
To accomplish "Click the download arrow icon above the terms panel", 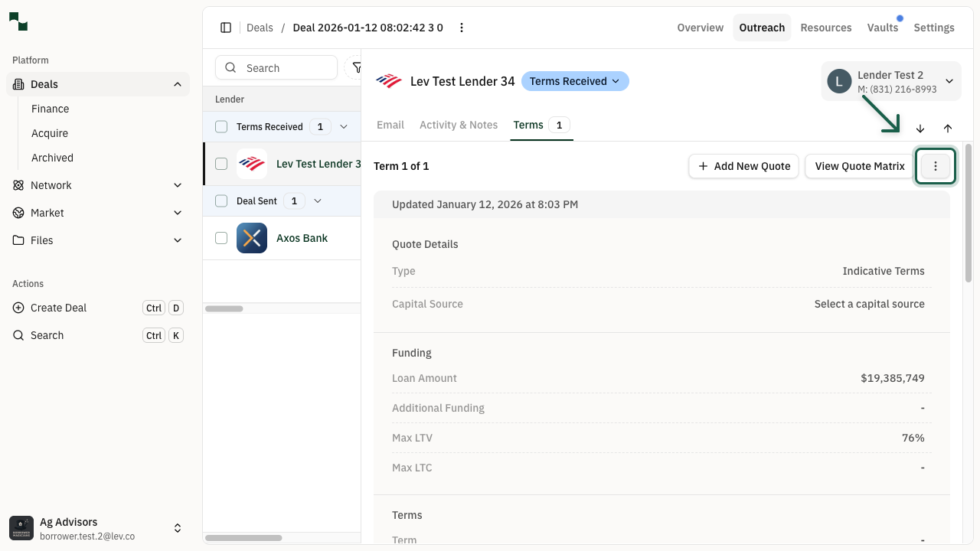I will 920,129.
